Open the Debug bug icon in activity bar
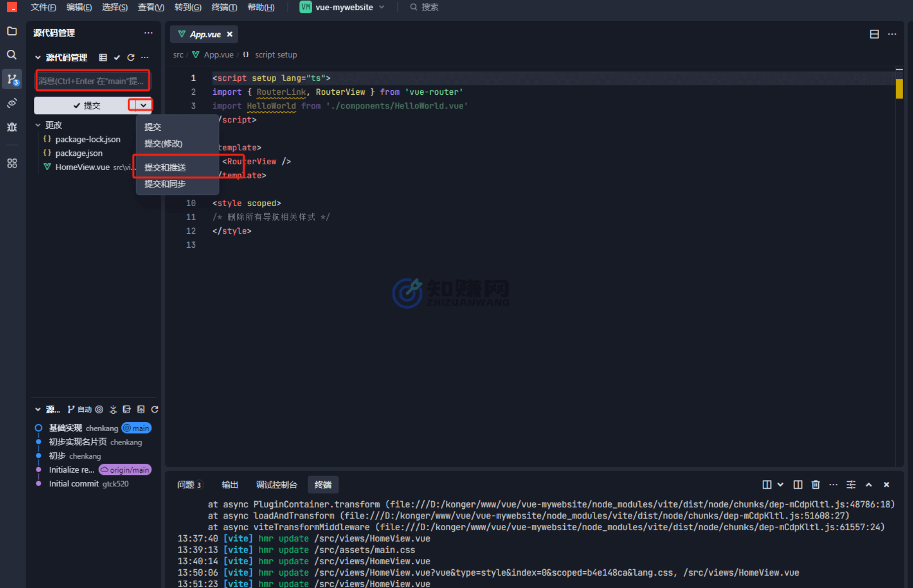The width and height of the screenshot is (913, 588). click(12, 127)
